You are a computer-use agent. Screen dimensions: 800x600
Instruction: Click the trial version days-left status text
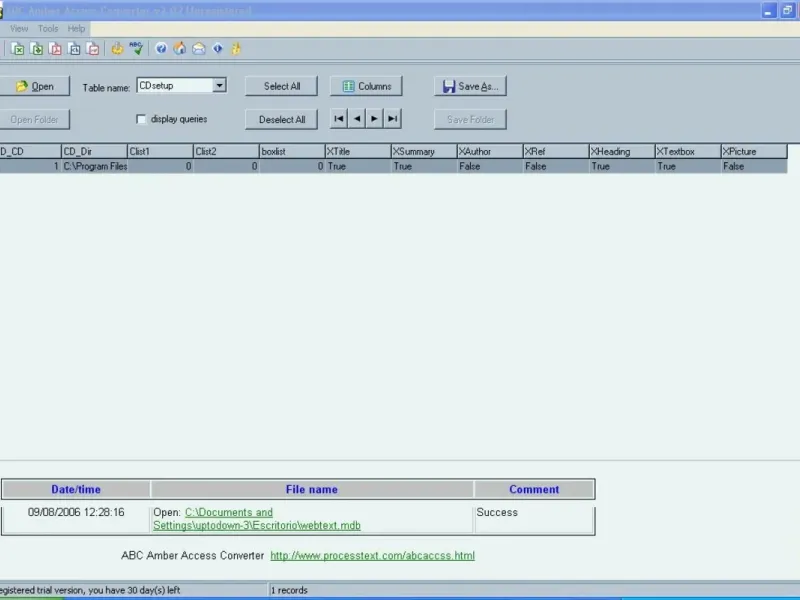coord(90,590)
